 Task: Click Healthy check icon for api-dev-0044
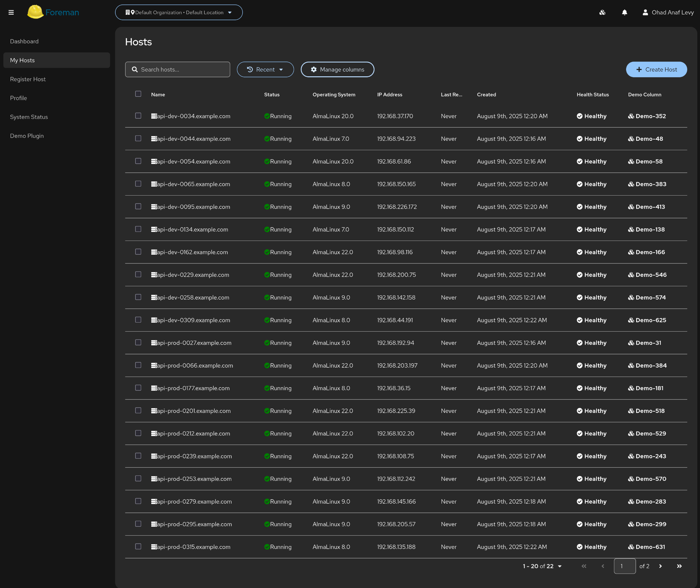pos(580,139)
